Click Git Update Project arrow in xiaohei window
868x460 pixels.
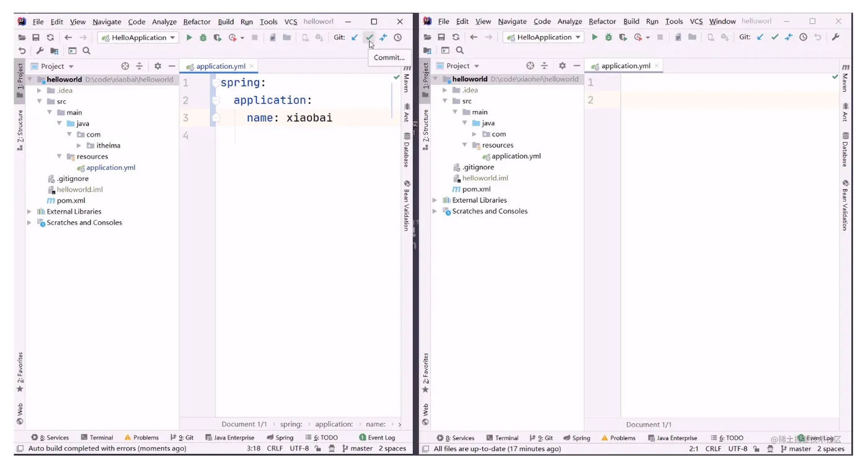coord(760,37)
